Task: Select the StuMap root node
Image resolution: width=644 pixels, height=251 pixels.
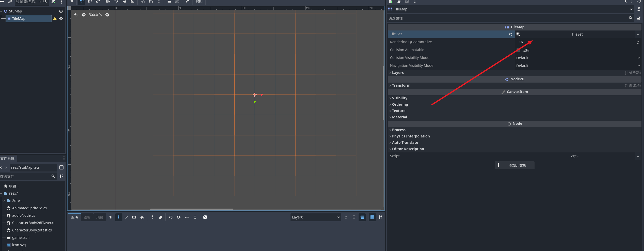Action: (15, 11)
